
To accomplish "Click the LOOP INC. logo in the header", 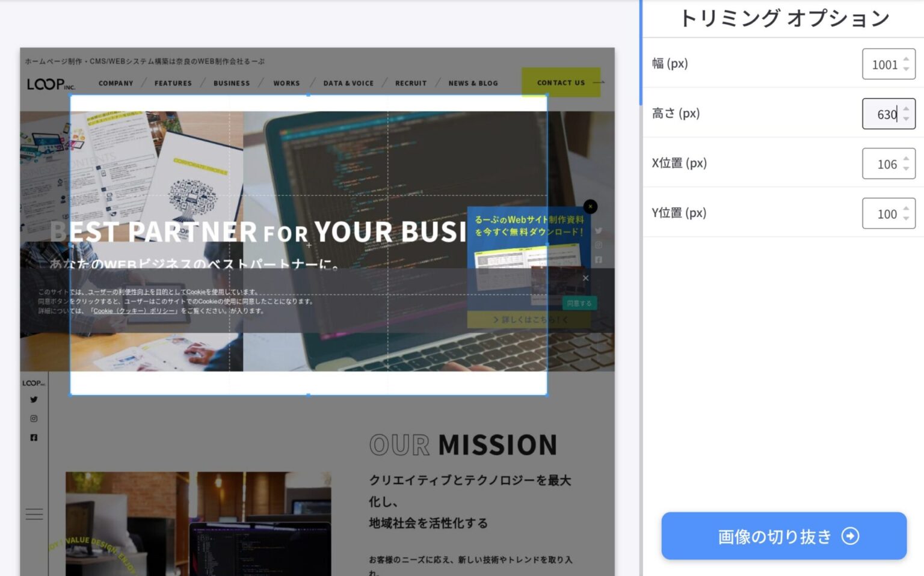I will click(x=51, y=84).
